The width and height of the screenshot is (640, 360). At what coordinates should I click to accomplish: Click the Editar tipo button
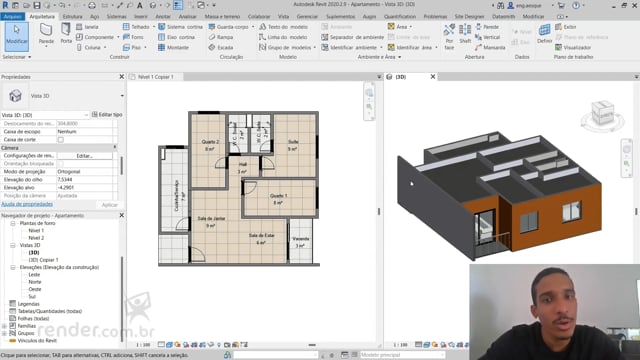coord(107,115)
